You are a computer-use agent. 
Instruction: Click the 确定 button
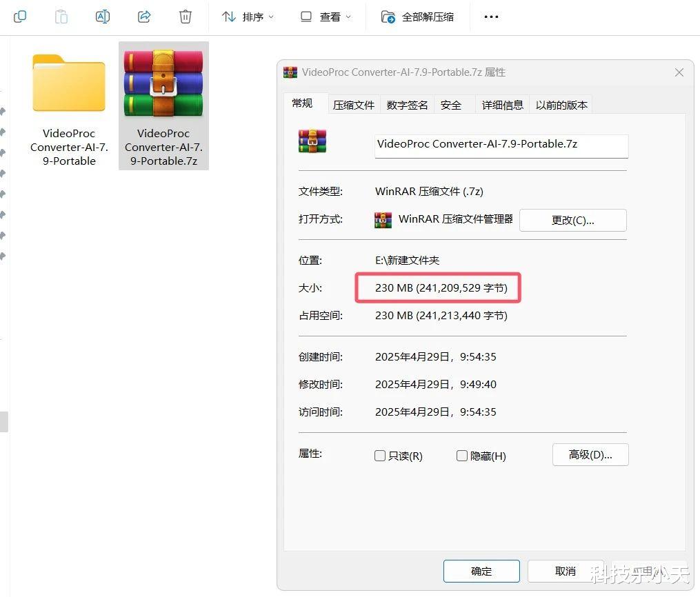click(x=481, y=571)
